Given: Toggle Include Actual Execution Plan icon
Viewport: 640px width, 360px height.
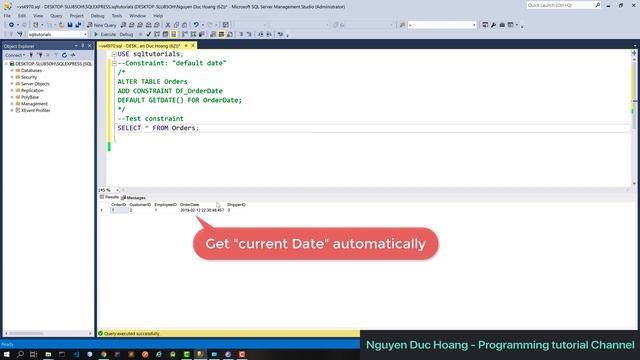Looking at the screenshot, I should [x=185, y=35].
